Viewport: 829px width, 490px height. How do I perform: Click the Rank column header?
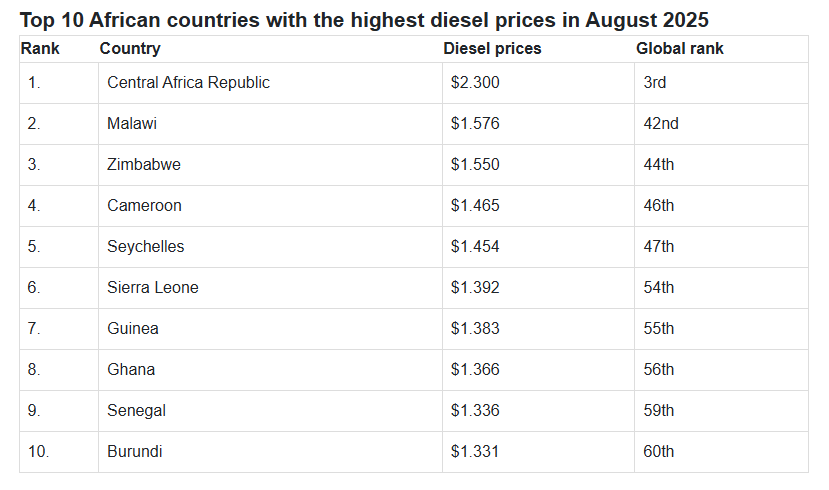tap(40, 48)
